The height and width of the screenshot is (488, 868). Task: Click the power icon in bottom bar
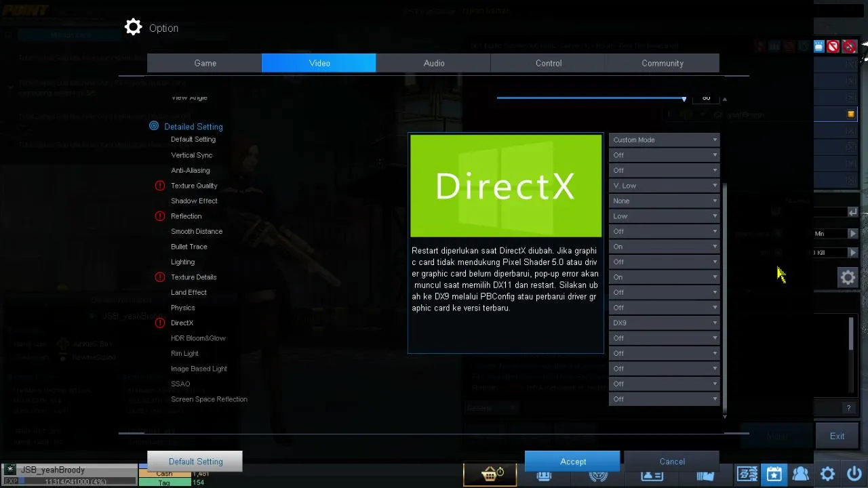point(854,474)
